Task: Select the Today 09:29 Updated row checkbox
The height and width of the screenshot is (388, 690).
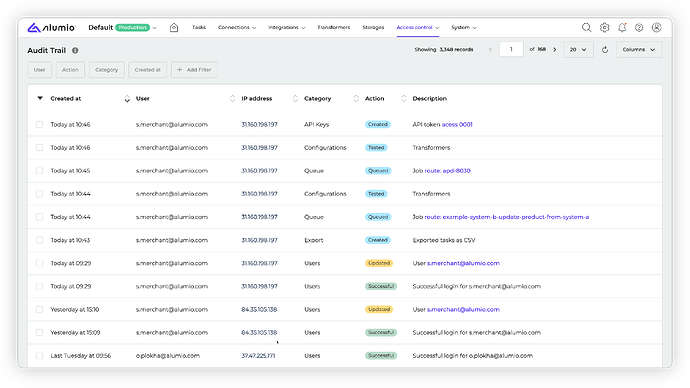Action: click(x=40, y=263)
